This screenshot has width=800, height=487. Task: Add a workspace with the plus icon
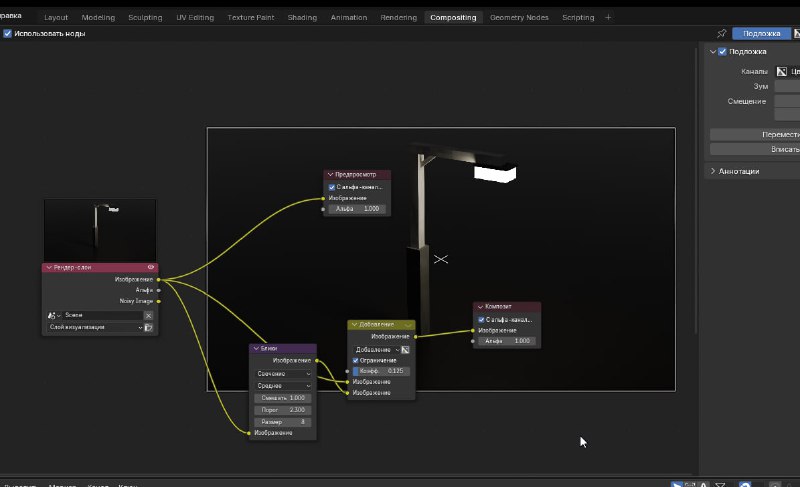tap(608, 17)
